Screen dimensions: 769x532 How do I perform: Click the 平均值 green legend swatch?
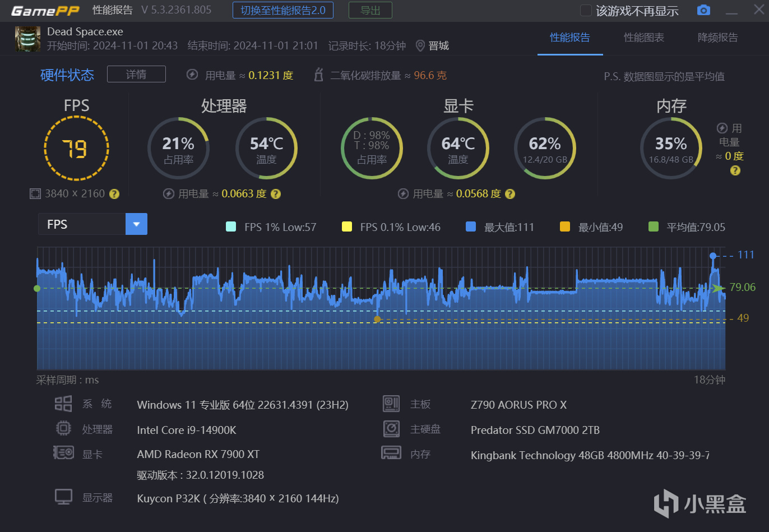pos(653,226)
